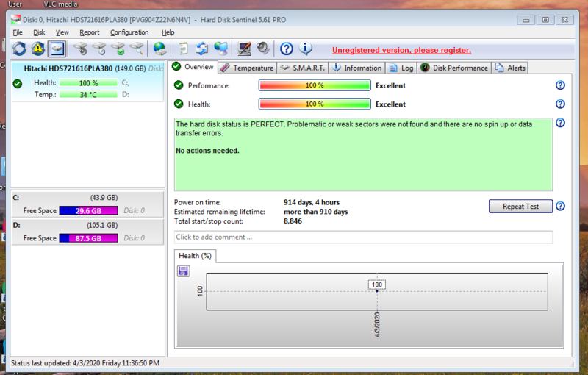The width and height of the screenshot is (588, 375).
Task: Switch to the S.M.A.R.T. tab
Action: [303, 68]
